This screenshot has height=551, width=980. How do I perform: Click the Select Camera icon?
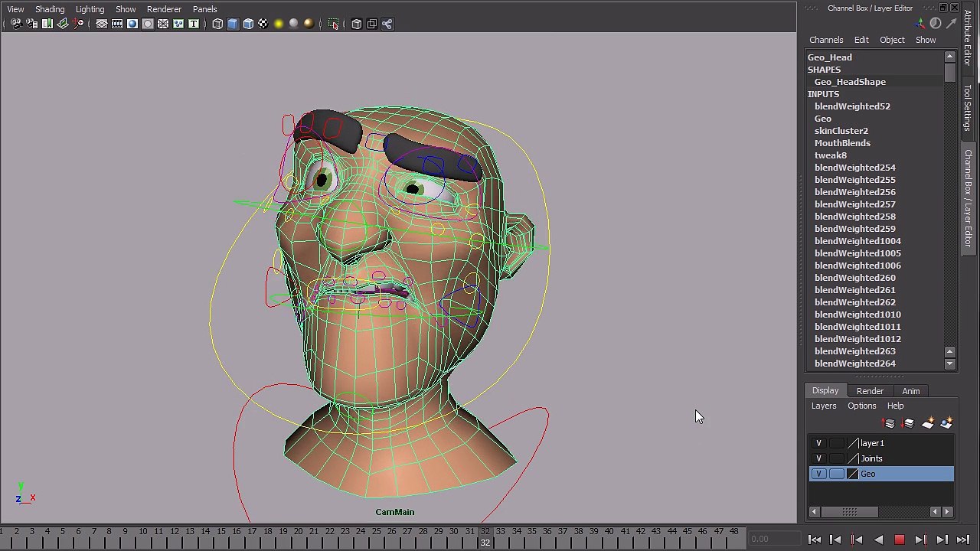pyautogui.click(x=17, y=24)
